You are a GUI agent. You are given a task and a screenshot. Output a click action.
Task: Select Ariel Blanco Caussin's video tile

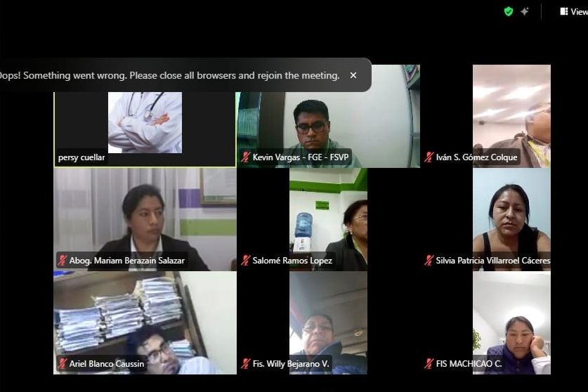[145, 323]
